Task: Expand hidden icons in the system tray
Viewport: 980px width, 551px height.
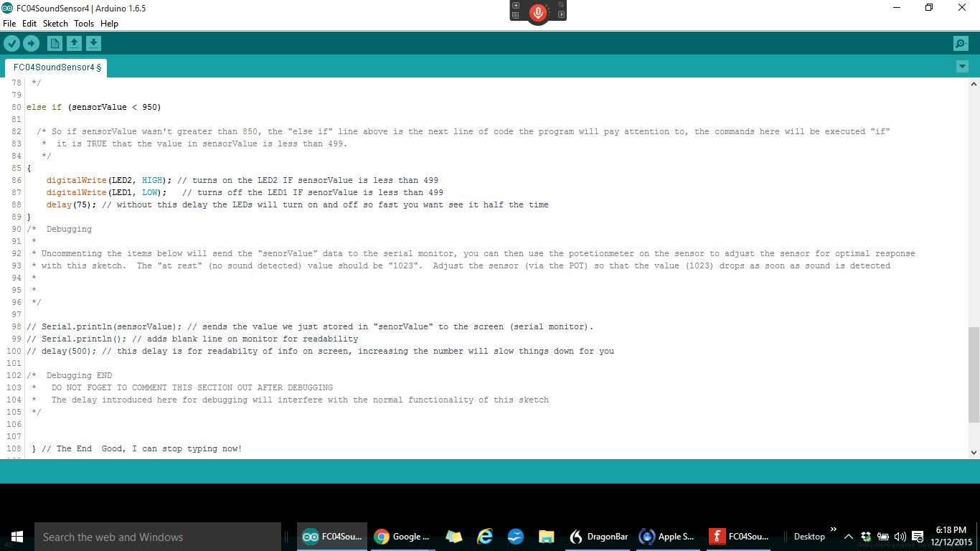Action: coord(849,536)
